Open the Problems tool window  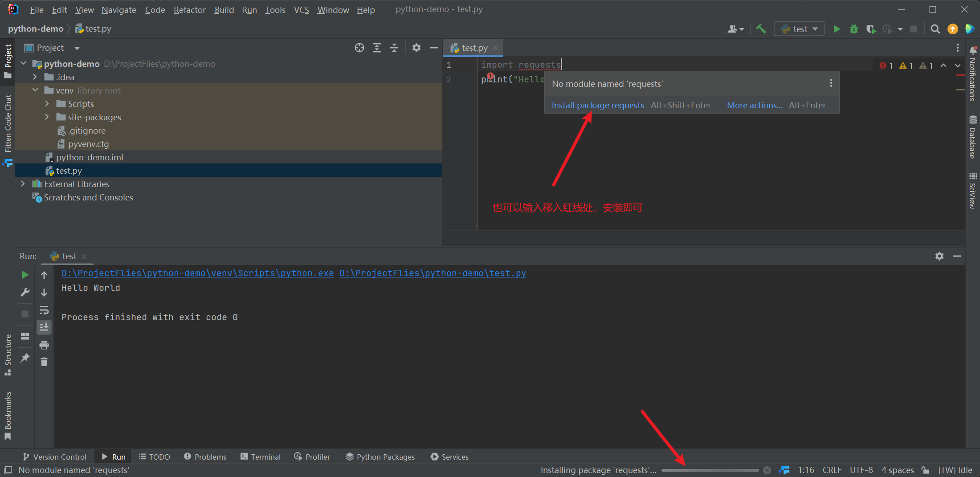(x=205, y=457)
